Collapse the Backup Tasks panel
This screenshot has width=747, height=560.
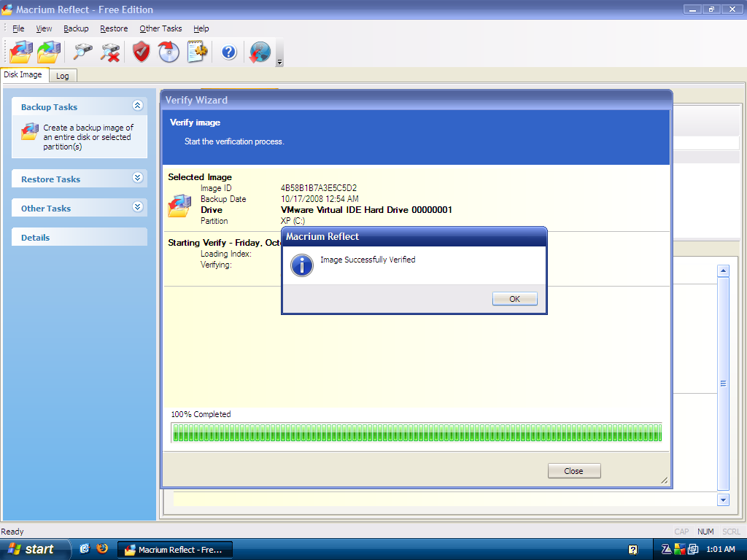[x=138, y=106]
